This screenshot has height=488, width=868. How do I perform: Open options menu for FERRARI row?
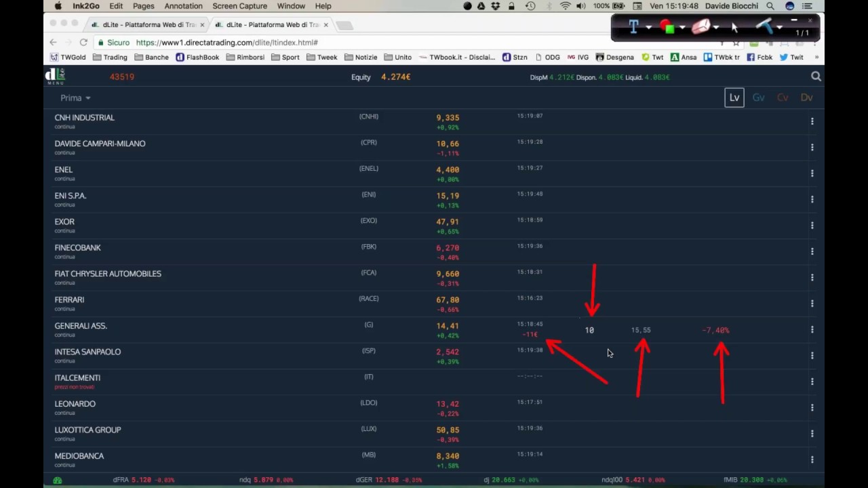coord(812,304)
